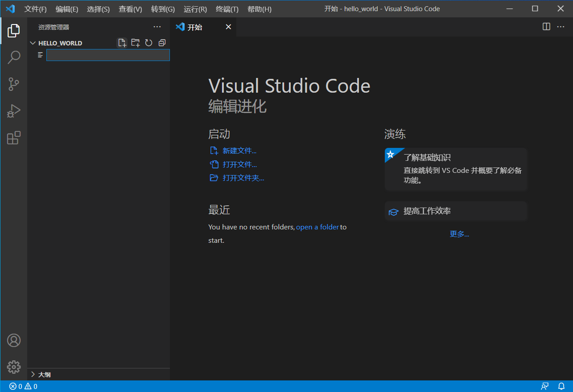Screen dimensions: 573x392
Task: Click the 更多... link
Action: pos(459,234)
